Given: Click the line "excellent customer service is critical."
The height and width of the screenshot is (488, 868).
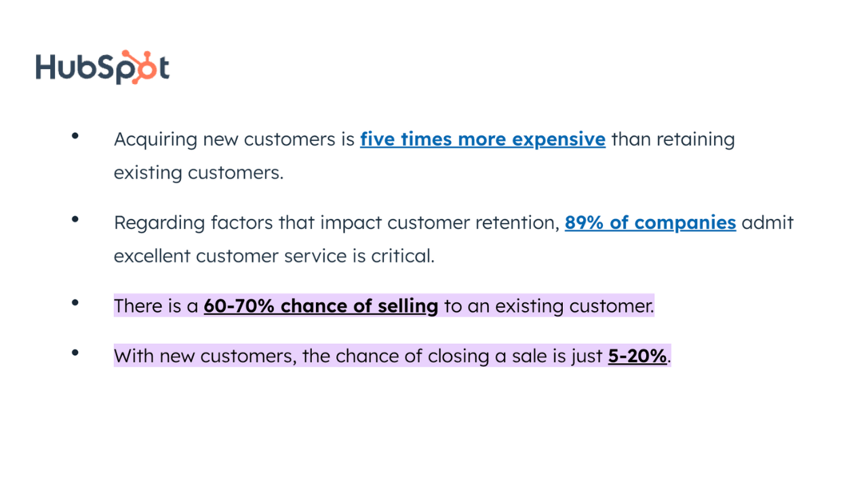Looking at the screenshot, I should (x=274, y=256).
